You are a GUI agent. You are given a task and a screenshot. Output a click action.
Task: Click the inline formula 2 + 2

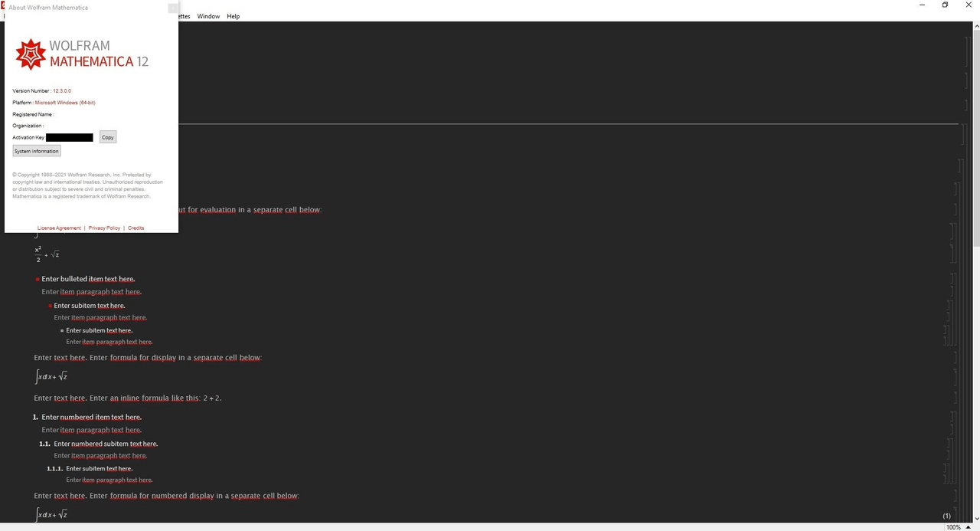(212, 398)
